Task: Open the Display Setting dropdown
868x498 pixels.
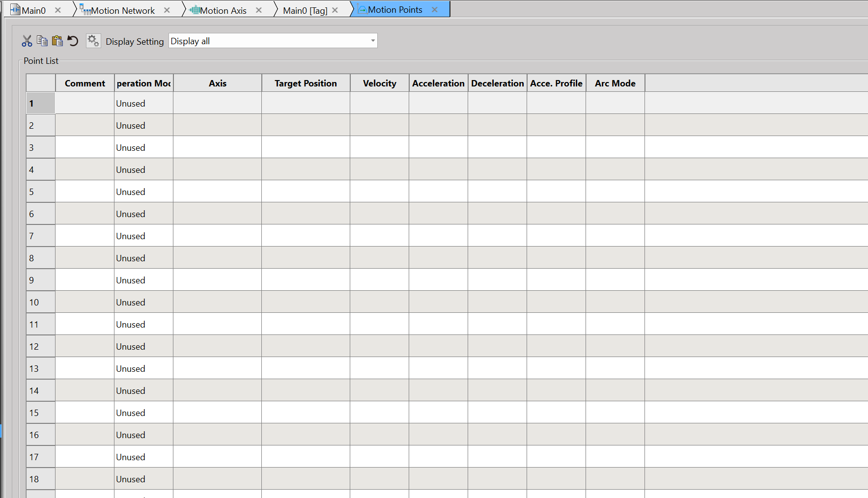Action: [x=373, y=41]
